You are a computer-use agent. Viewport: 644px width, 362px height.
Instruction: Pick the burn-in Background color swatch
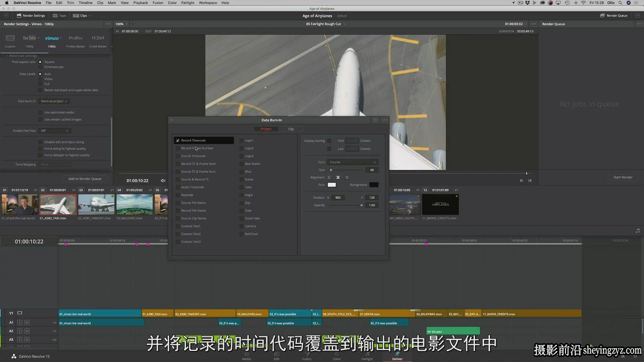374,185
